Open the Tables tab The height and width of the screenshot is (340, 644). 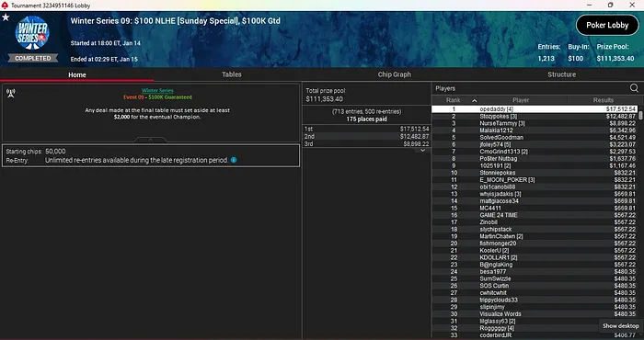coord(232,74)
